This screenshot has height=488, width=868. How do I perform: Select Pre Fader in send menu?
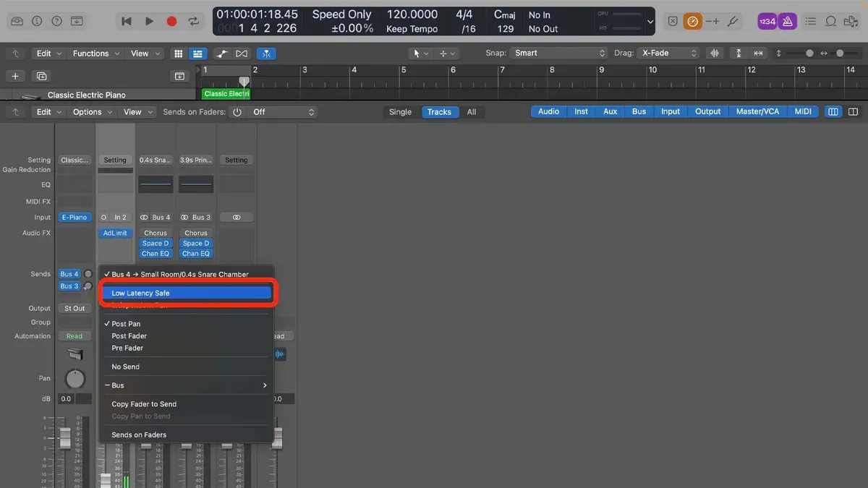187,348
